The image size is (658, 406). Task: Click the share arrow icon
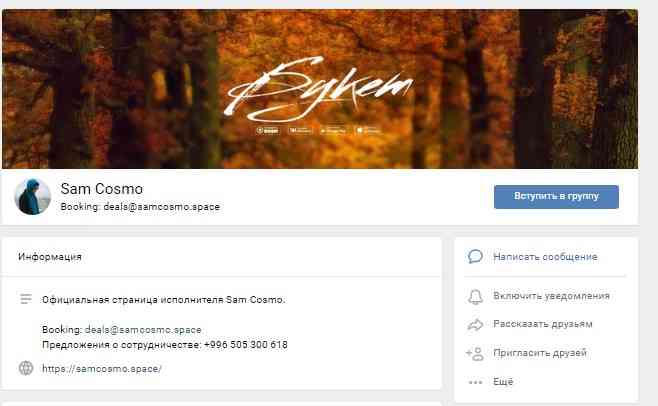[475, 325]
